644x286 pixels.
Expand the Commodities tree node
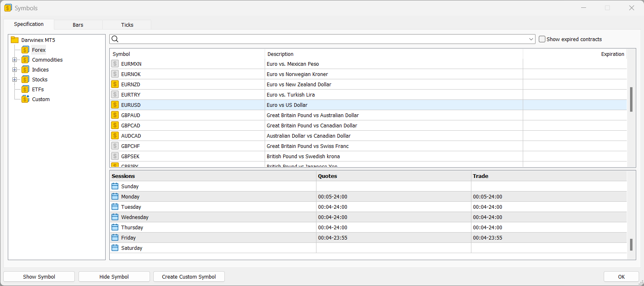click(15, 60)
